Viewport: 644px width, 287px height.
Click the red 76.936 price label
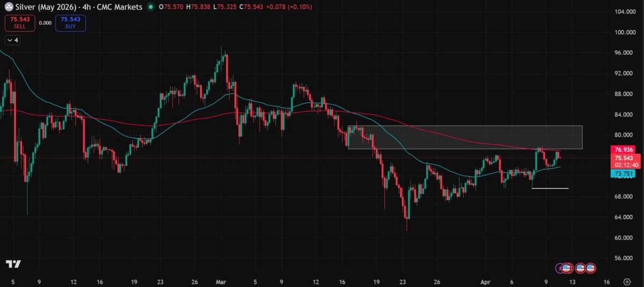(x=624, y=149)
